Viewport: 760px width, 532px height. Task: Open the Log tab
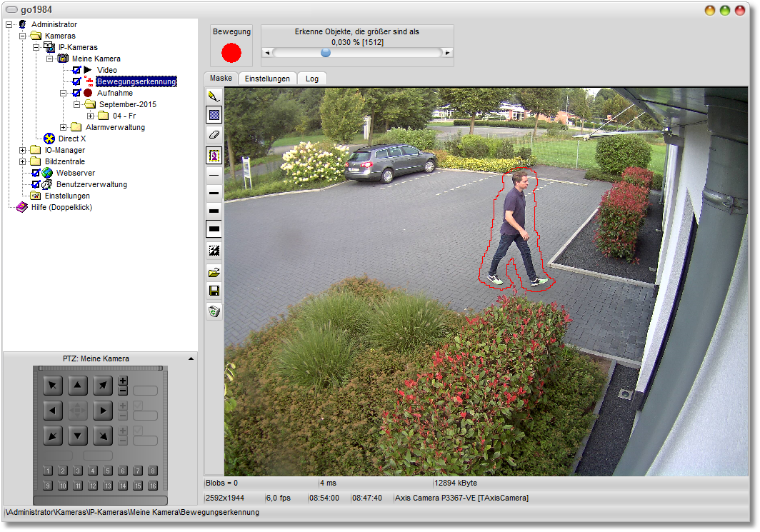312,79
